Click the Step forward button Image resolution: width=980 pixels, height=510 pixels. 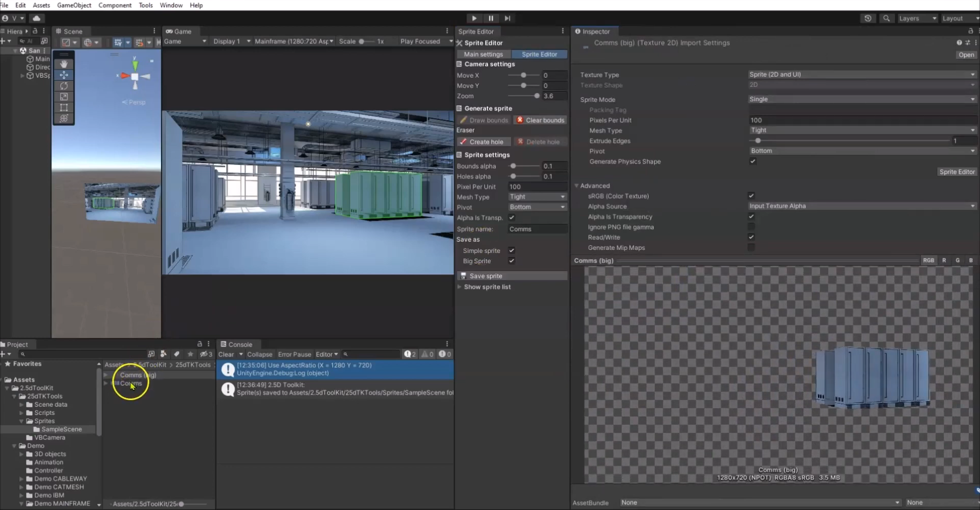point(507,18)
